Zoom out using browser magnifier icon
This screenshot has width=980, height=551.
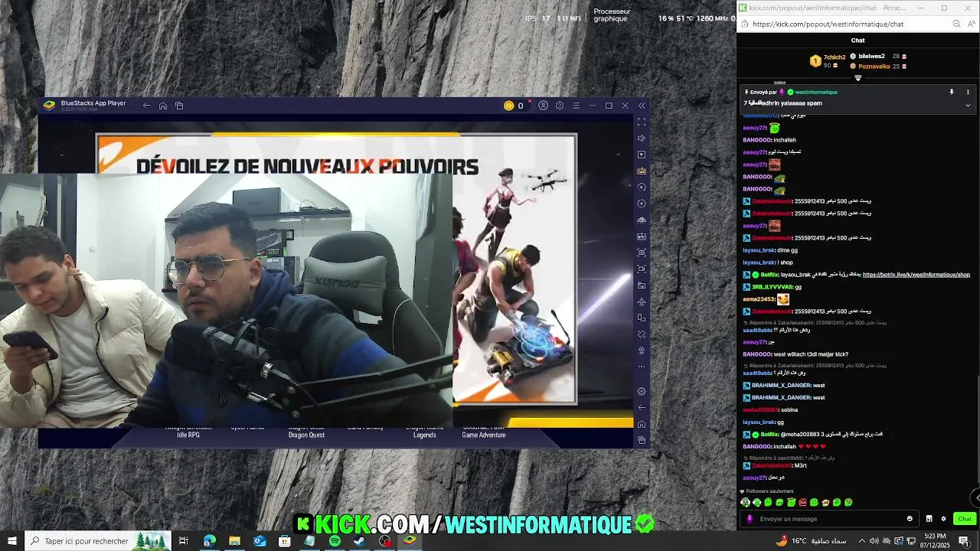[956, 24]
